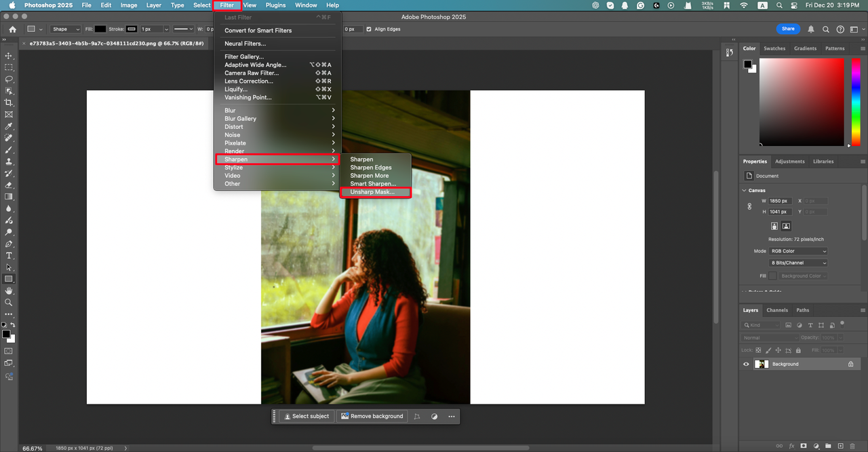Select the Crop tool
Image resolution: width=868 pixels, height=452 pixels.
(x=9, y=102)
